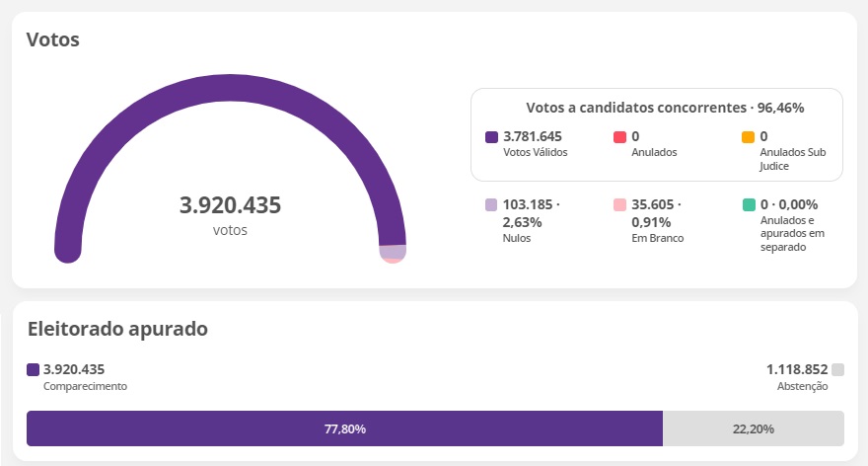Click the Votos section title

point(52,40)
